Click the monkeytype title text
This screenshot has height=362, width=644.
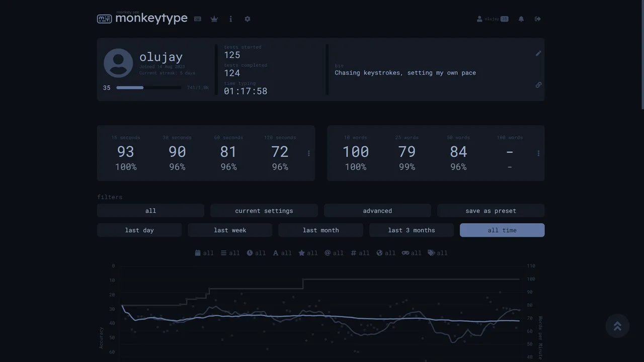point(151,19)
